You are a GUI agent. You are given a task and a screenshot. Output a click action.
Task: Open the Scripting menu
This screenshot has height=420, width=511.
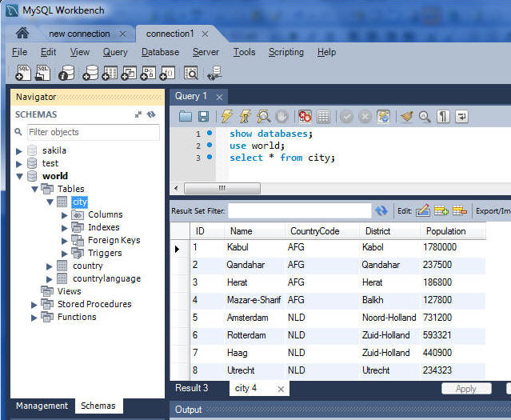pyautogui.click(x=285, y=52)
